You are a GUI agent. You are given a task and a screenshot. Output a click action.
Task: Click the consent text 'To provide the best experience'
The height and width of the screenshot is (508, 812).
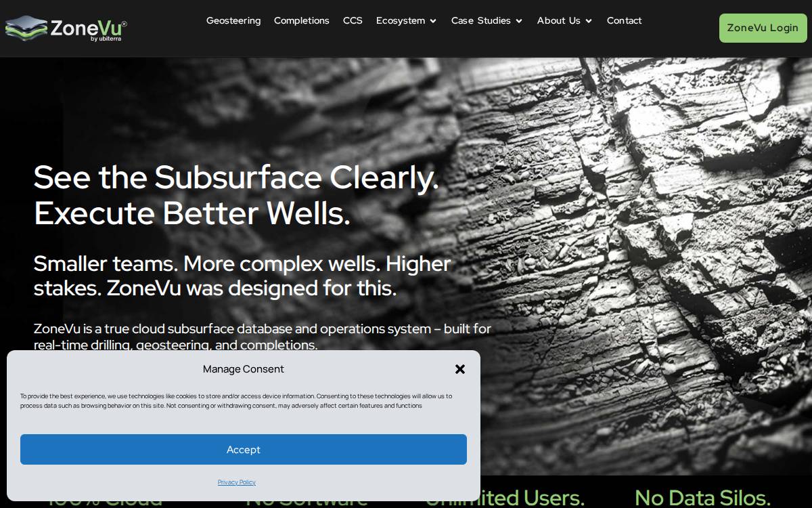pos(236,401)
